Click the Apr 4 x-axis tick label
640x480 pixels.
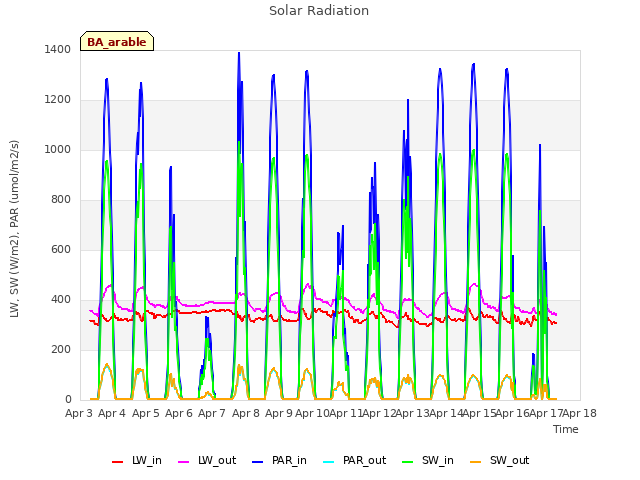[112, 413]
